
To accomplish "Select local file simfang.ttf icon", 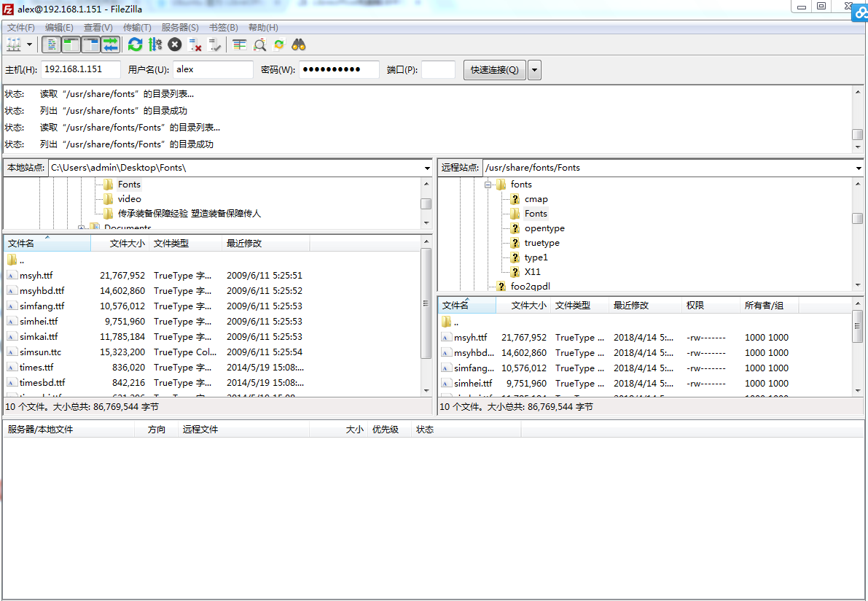I will coord(12,306).
